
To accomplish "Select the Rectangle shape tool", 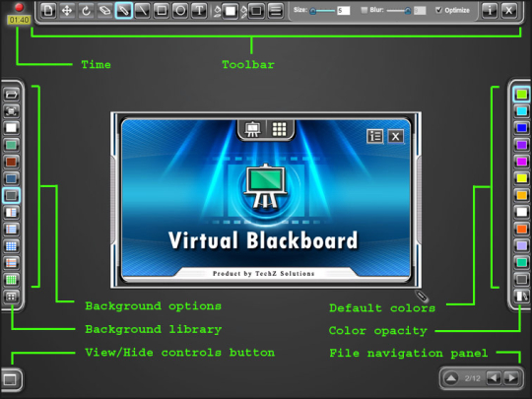I will 162,11.
